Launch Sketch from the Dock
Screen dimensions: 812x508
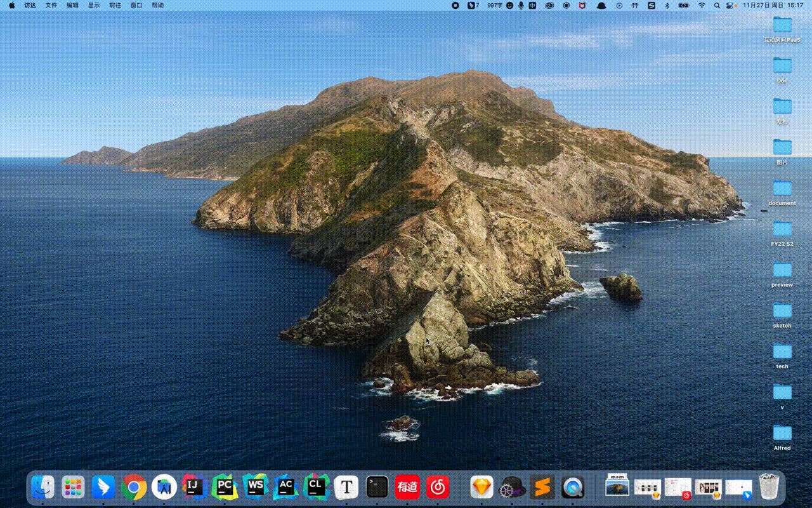point(482,487)
